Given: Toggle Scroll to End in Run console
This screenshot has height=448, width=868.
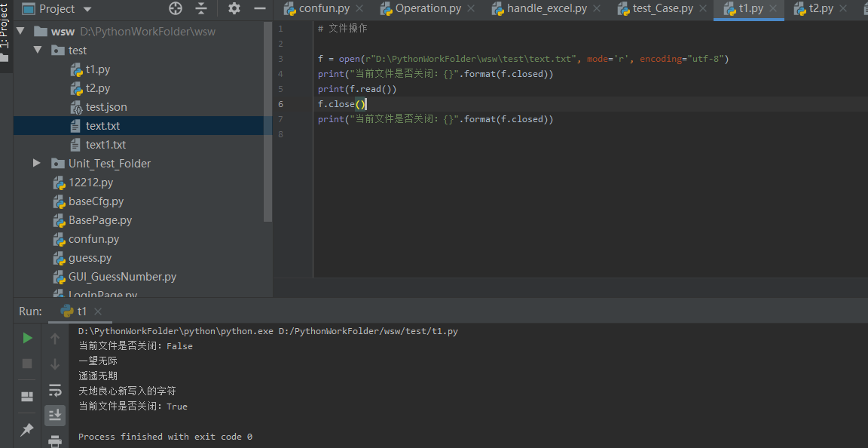Looking at the screenshot, I should [x=55, y=415].
